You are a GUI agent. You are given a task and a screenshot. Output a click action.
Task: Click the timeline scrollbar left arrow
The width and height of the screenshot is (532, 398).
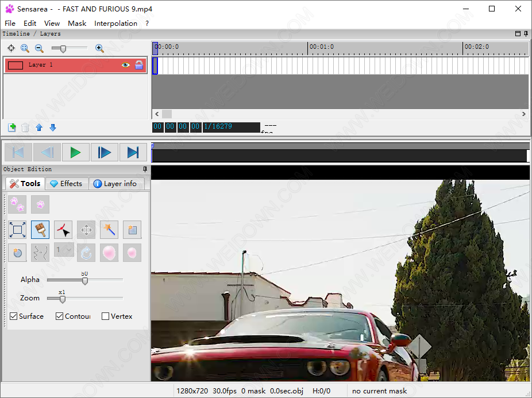pyautogui.click(x=157, y=114)
